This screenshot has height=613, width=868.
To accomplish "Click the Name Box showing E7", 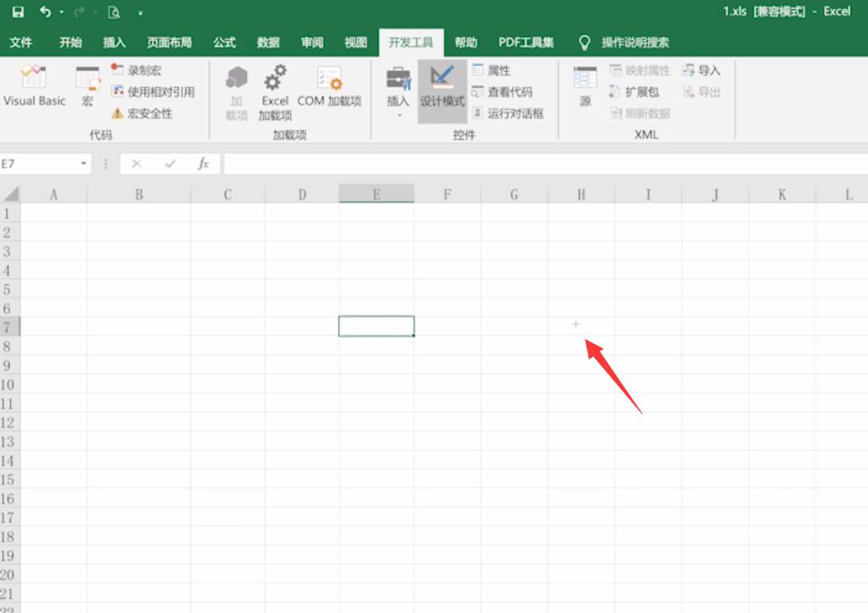I will (x=38, y=164).
